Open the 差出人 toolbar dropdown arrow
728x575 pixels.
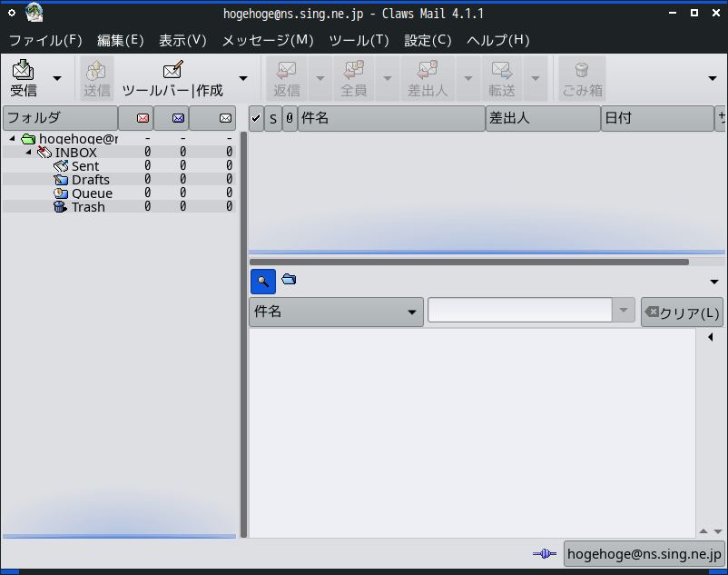click(x=468, y=78)
